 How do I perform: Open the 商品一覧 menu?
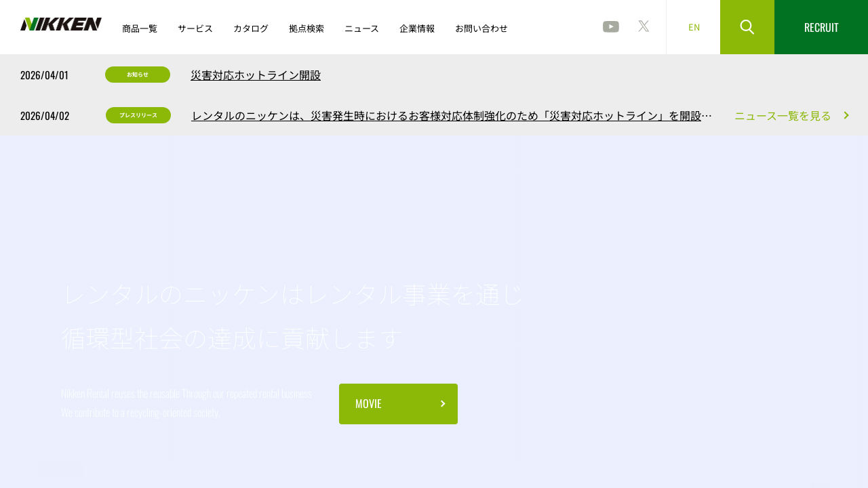(x=140, y=28)
